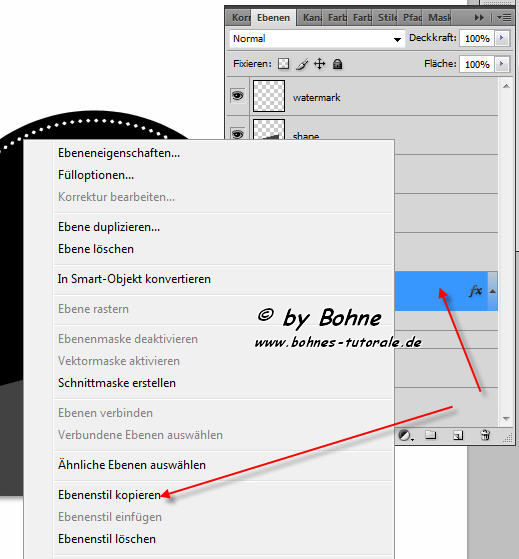Screen dimensions: 519x559
Task: Click the create new layer icon
Action: tap(458, 435)
